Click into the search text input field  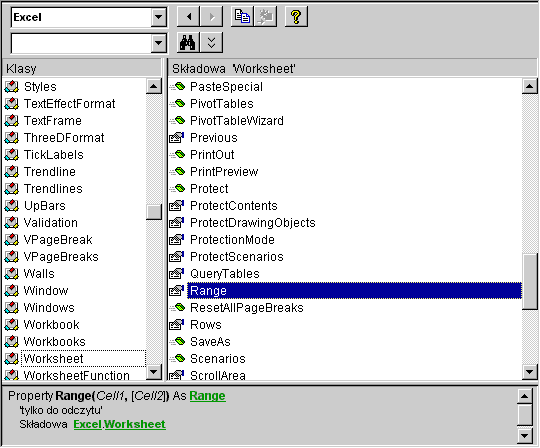(81, 43)
